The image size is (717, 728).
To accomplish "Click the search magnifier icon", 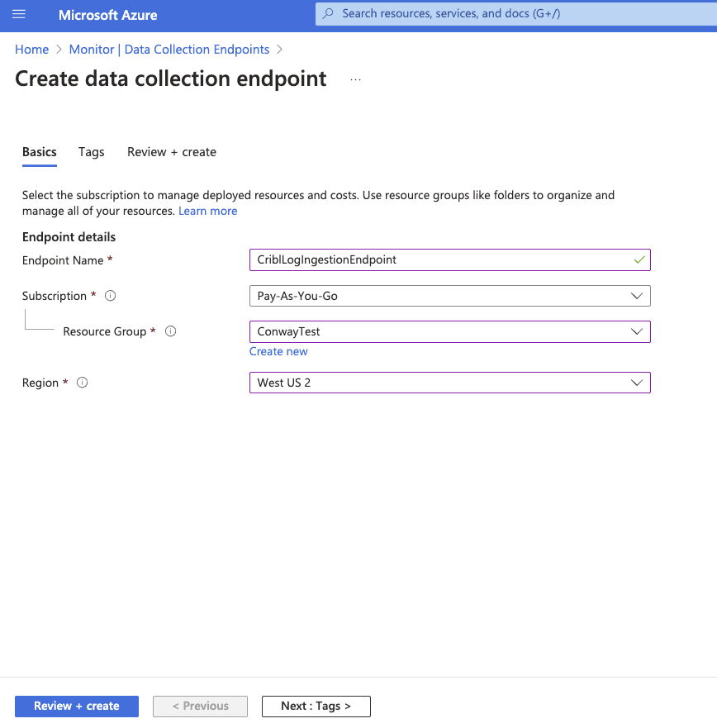I will click(329, 14).
